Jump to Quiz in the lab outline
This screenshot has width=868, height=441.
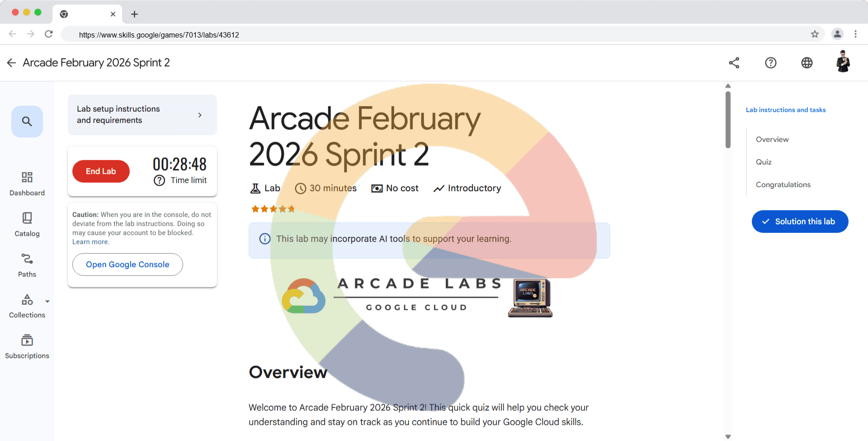764,162
